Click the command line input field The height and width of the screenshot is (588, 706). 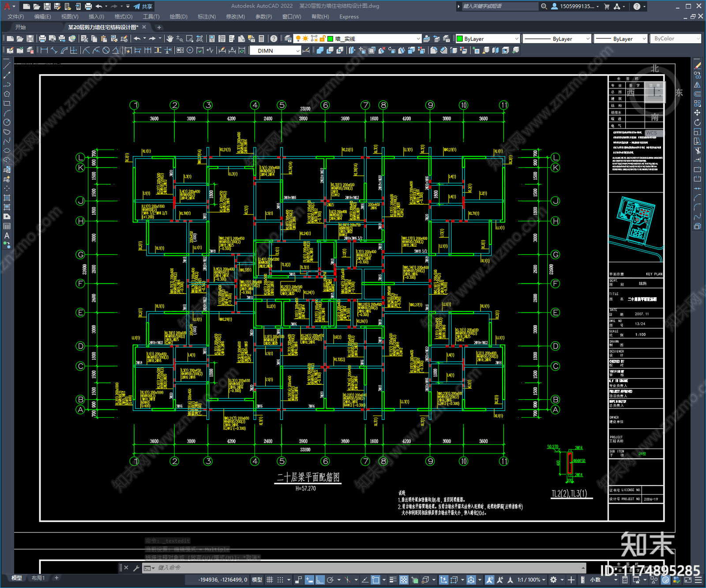tap(366, 568)
